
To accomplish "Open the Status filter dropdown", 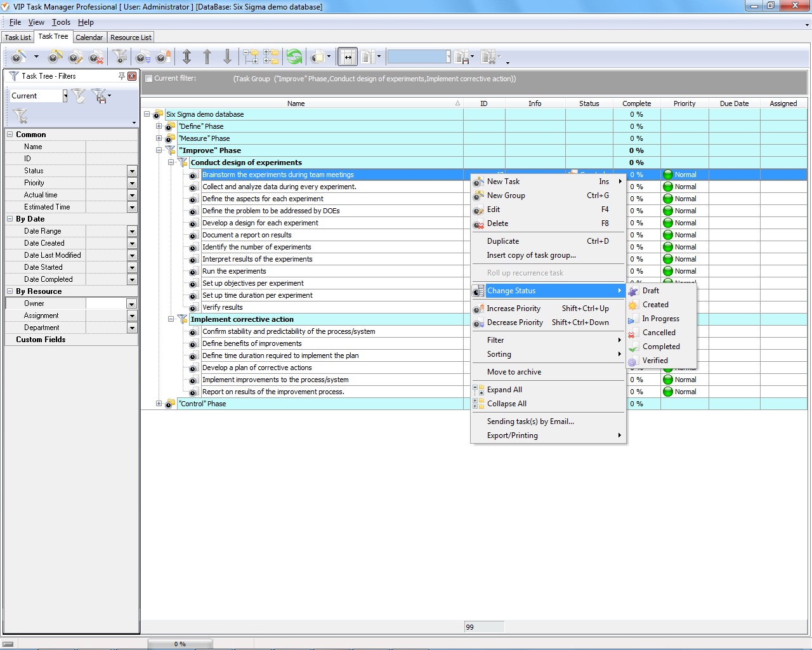I will (x=132, y=171).
